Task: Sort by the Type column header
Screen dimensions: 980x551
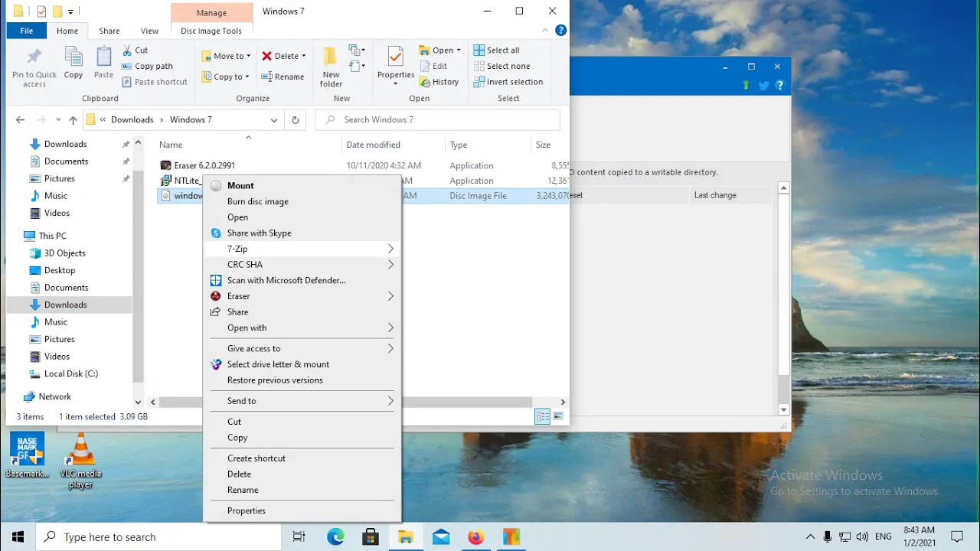Action: tap(459, 145)
